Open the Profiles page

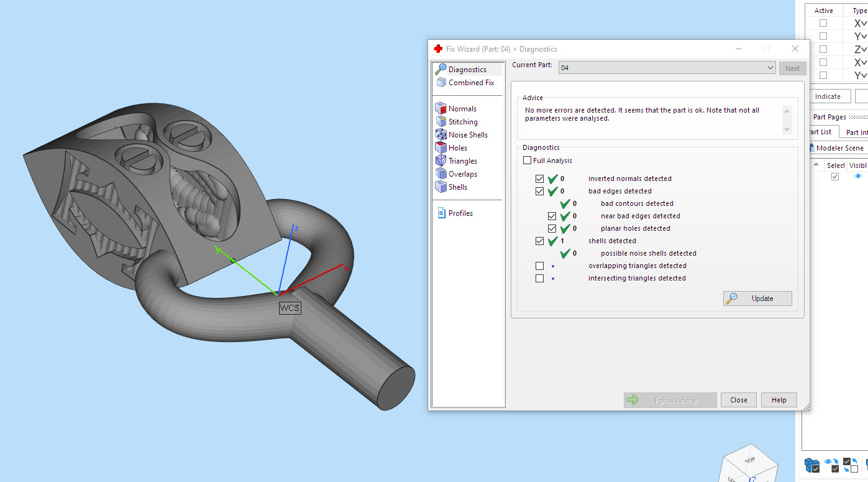(460, 213)
